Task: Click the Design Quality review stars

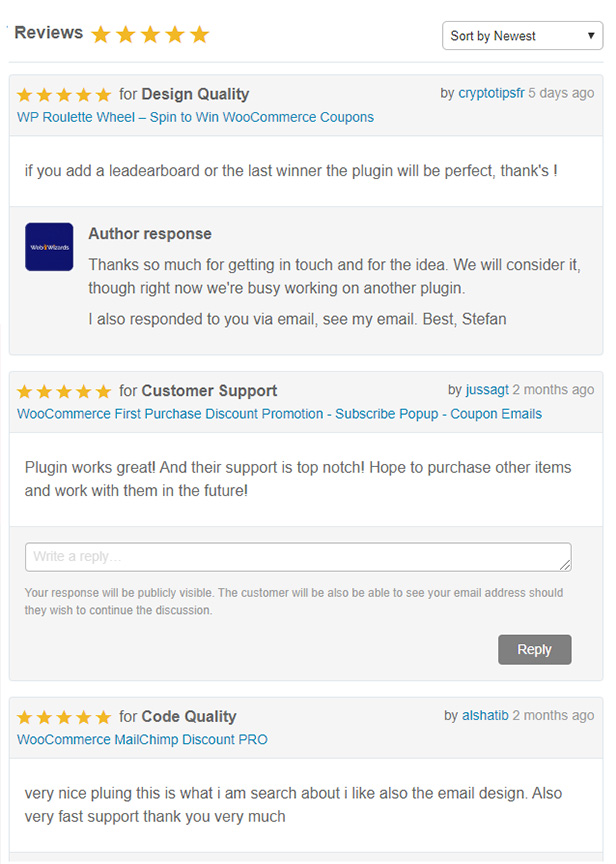Action: 64,95
